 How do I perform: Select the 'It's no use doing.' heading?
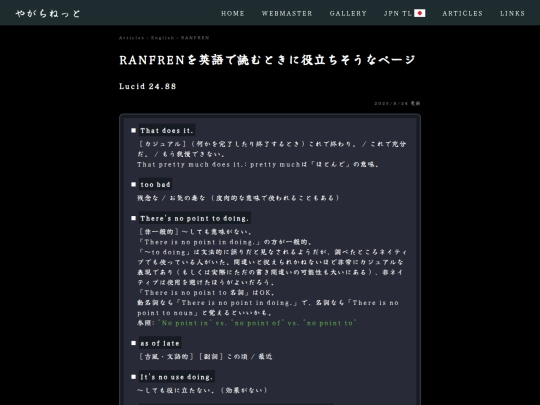177,377
